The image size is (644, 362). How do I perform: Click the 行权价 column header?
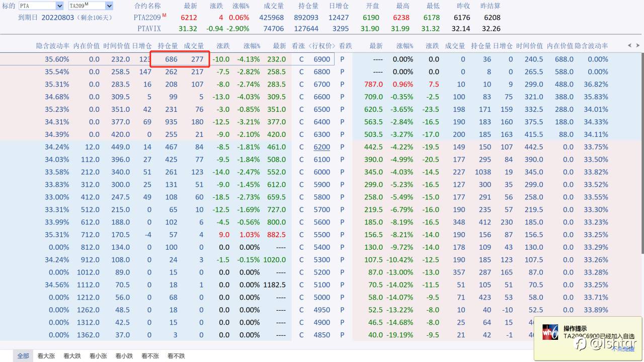click(321, 46)
